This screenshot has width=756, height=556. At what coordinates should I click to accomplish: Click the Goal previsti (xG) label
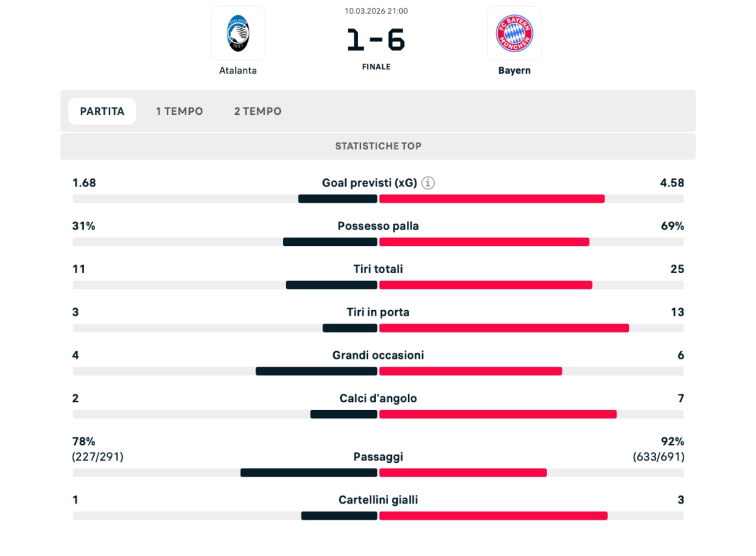point(369,183)
